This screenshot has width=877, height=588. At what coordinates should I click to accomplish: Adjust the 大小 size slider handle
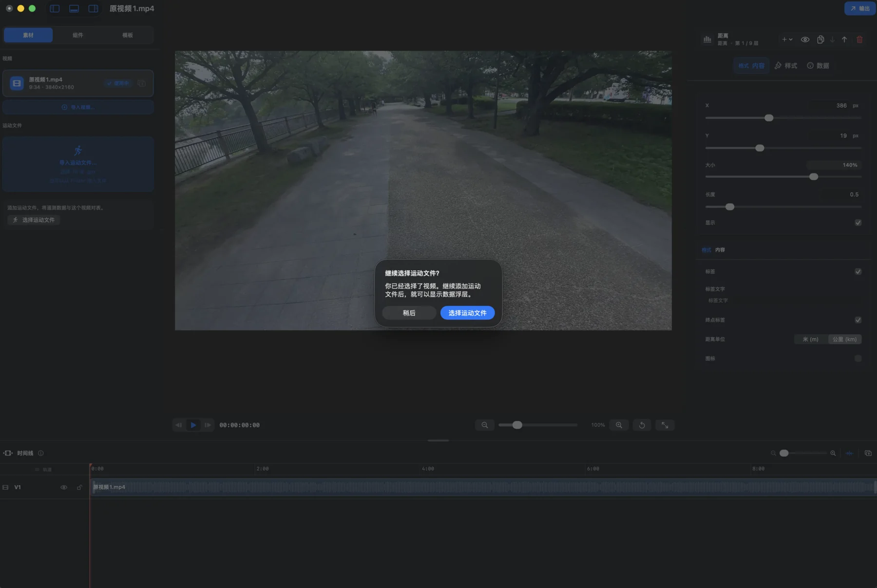coord(814,177)
